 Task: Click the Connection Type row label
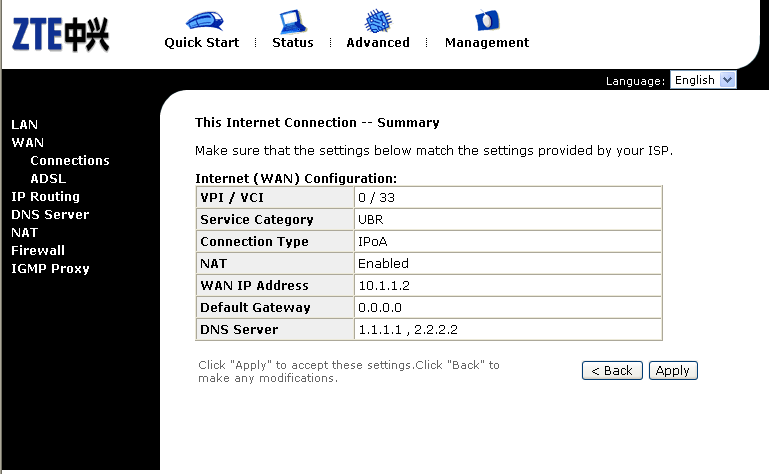pos(254,242)
